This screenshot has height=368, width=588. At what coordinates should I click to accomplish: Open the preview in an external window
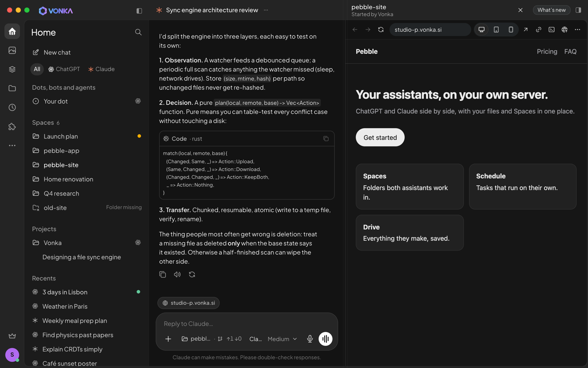[526, 29]
